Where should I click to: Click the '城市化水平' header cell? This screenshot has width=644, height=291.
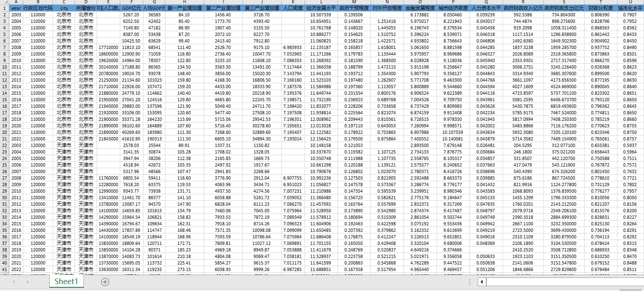[630, 8]
